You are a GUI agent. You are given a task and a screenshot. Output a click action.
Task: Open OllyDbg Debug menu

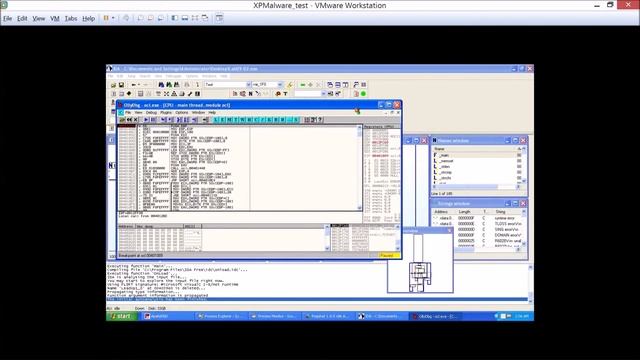click(151, 112)
